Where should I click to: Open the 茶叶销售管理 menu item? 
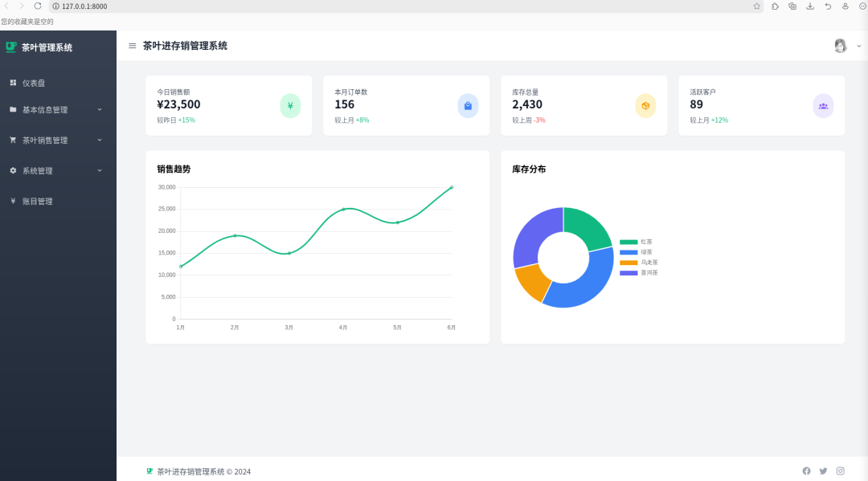click(x=58, y=140)
